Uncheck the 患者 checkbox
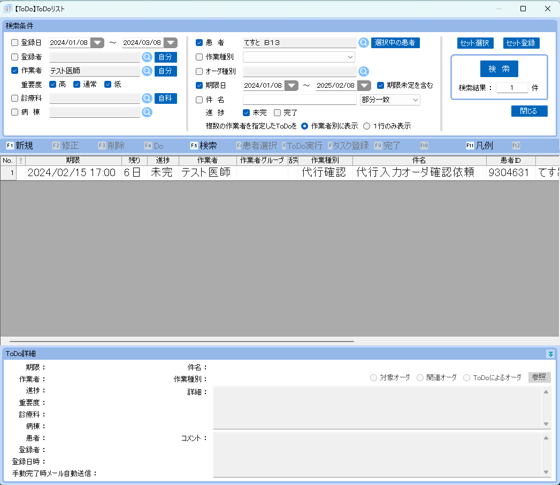This screenshot has height=485, width=560. pos(199,42)
